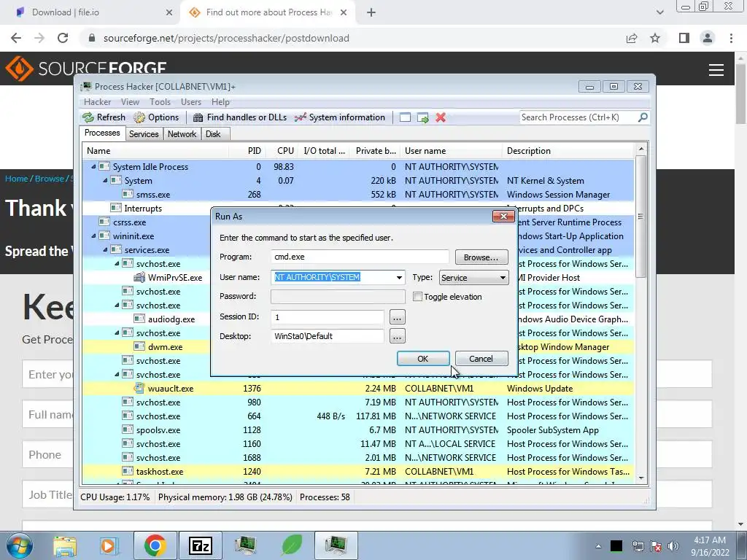Switch to the Services tab
Viewport: 747px width, 560px height.
click(x=144, y=134)
